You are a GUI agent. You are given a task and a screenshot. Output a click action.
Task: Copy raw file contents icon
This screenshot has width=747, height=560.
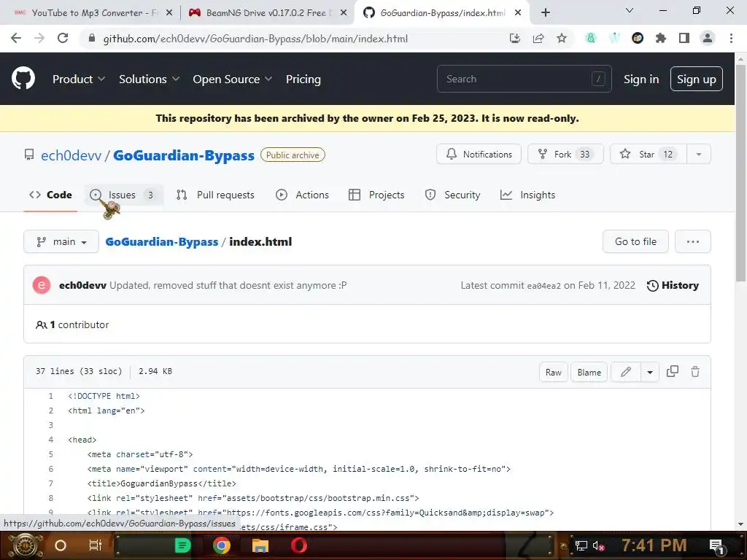[x=672, y=372]
